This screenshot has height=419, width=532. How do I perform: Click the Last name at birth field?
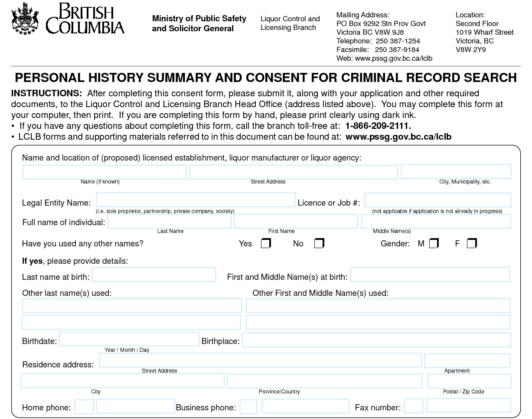[154, 275]
